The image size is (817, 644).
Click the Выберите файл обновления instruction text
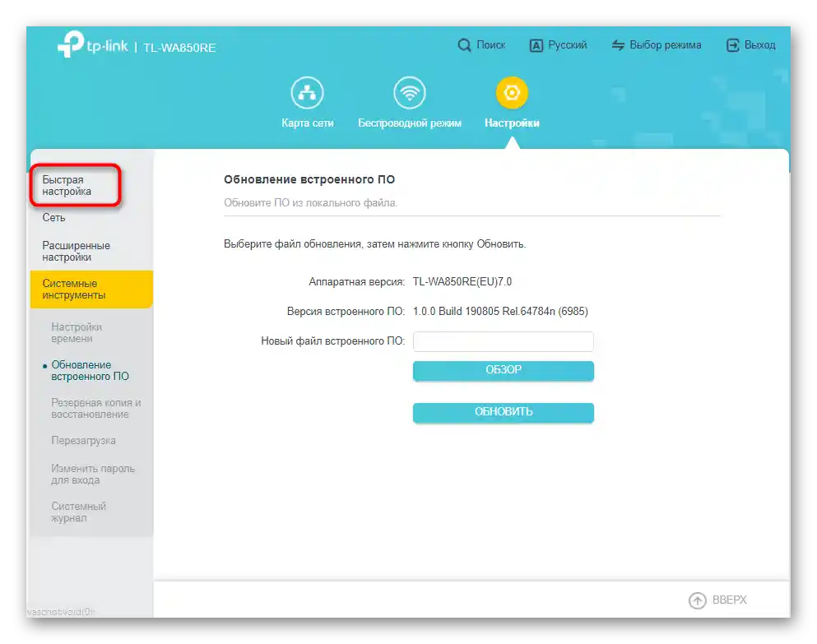click(x=374, y=244)
